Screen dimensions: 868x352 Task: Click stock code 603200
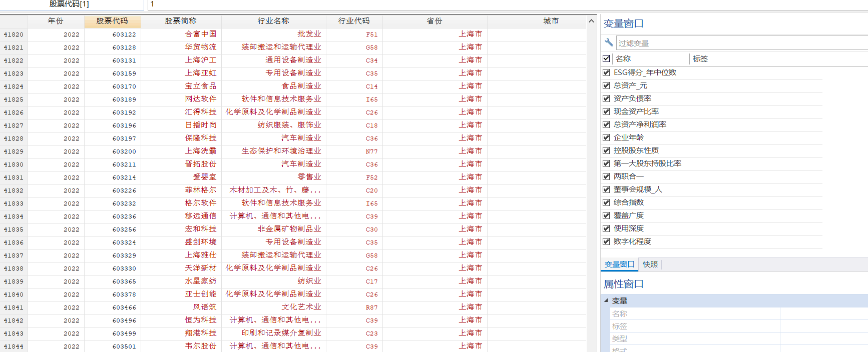(x=124, y=151)
